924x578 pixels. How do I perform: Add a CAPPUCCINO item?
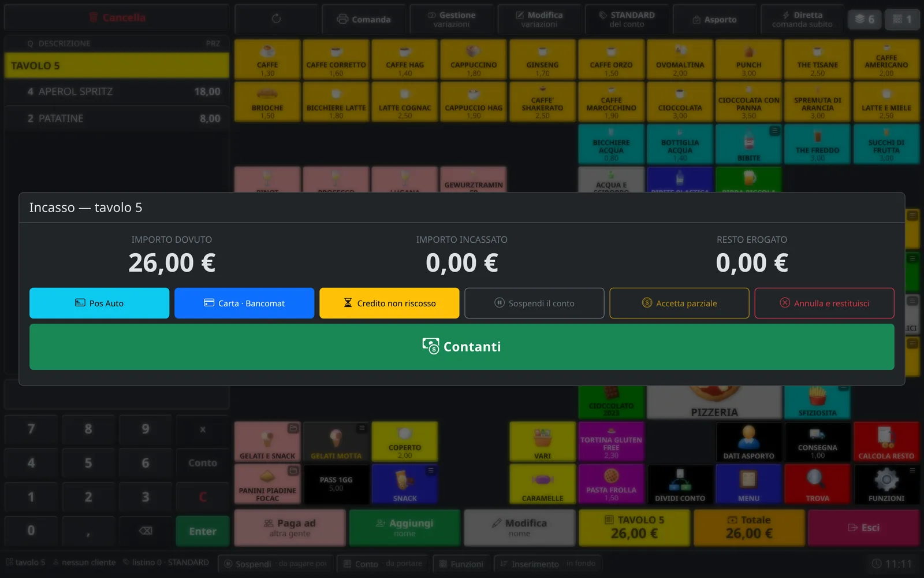tap(474, 59)
